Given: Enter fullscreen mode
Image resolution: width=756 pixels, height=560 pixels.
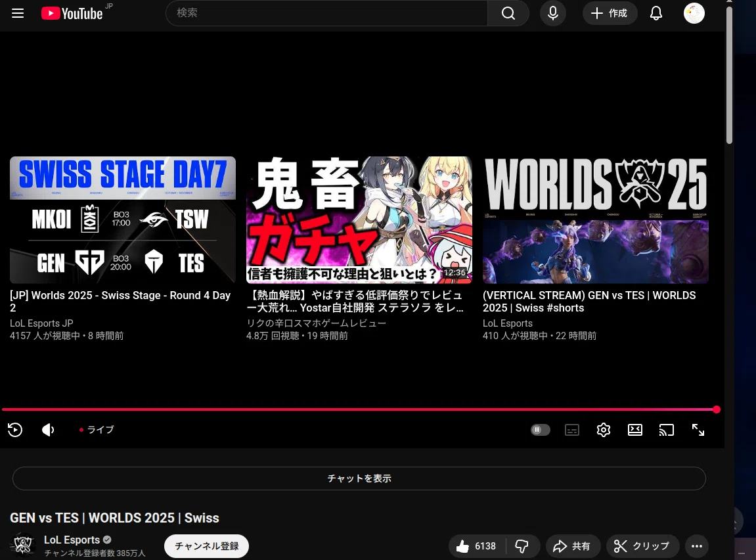Looking at the screenshot, I should 698,430.
